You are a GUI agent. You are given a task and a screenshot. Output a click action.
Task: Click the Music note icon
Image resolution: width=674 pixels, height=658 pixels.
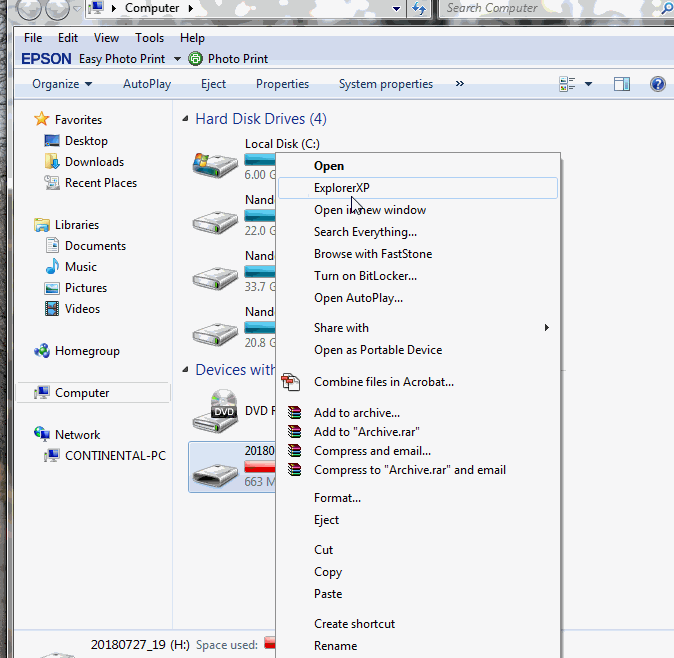(x=52, y=266)
